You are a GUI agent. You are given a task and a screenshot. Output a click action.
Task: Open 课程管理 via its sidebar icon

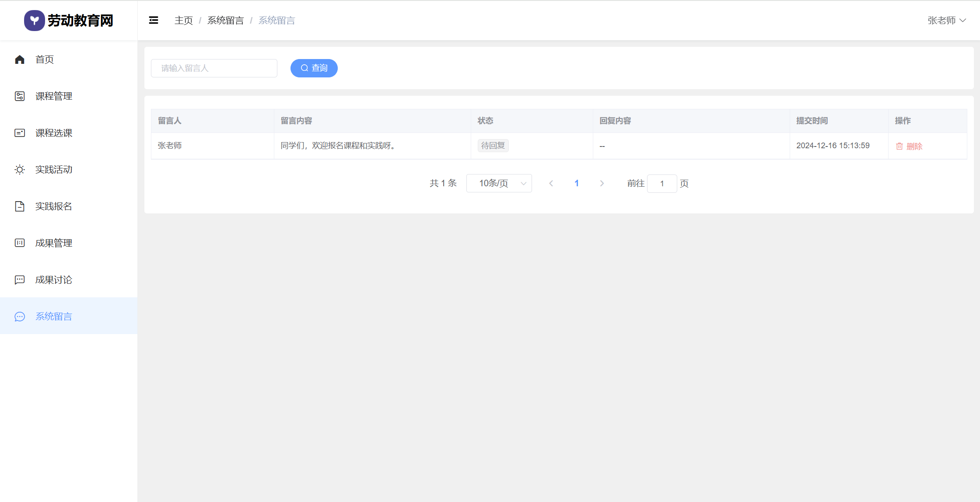click(20, 96)
